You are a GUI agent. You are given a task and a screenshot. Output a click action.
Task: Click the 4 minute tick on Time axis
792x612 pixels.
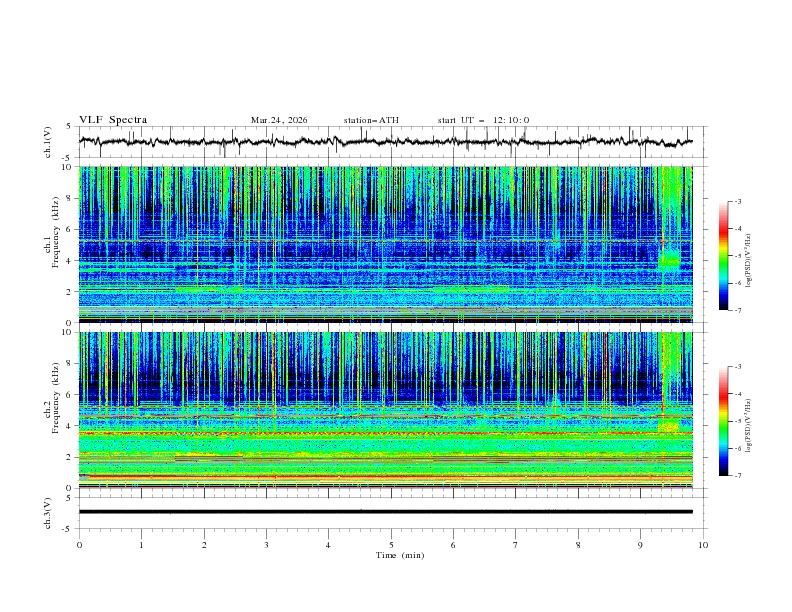point(329,545)
